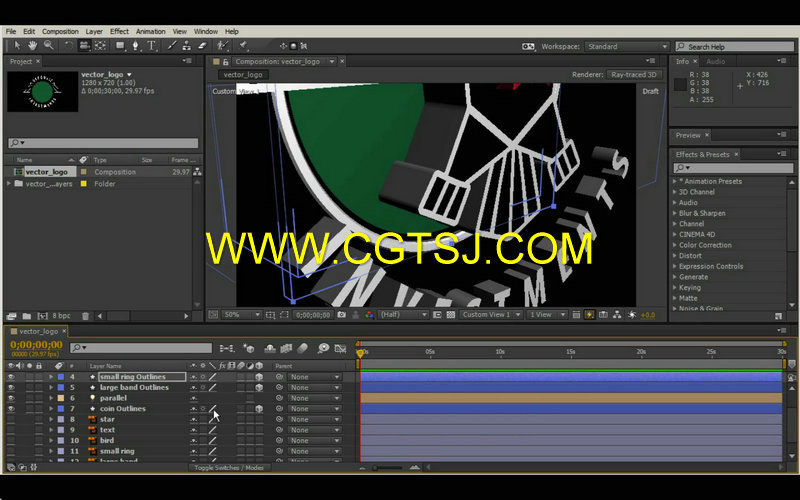Screen dimensions: 800x500
Task: Click Toggle Switches / Modes button
Action: point(229,468)
